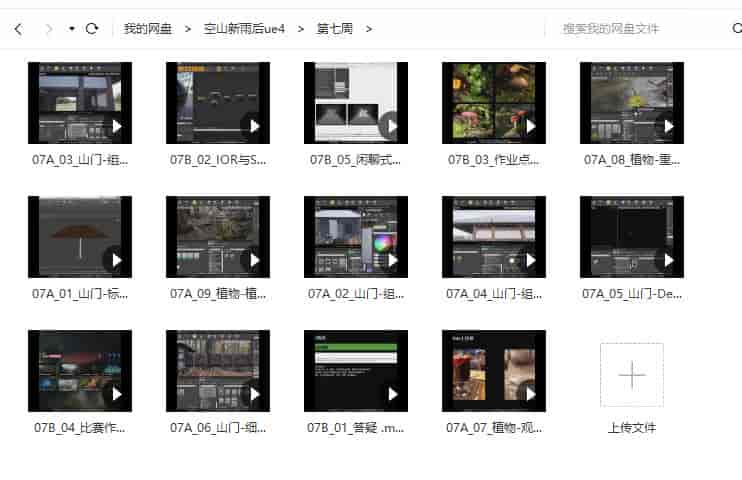Open video thumbnail 07A_06_山门
742x480 pixels.
[218, 371]
